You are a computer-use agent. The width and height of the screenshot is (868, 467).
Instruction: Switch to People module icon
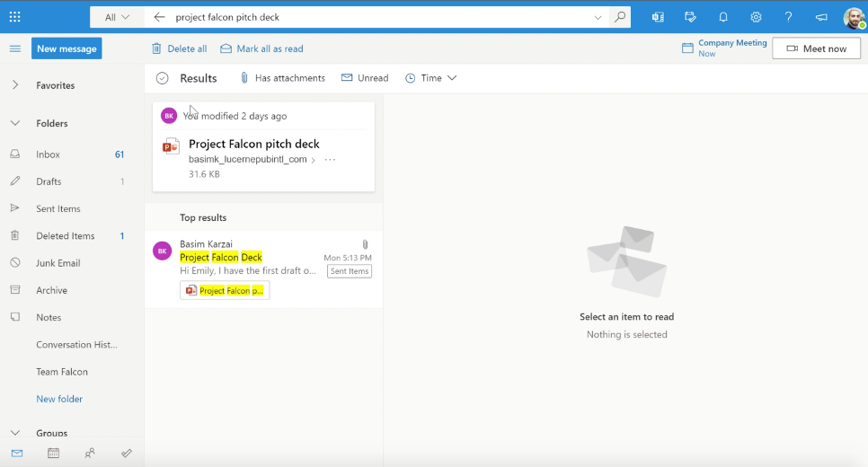90,454
